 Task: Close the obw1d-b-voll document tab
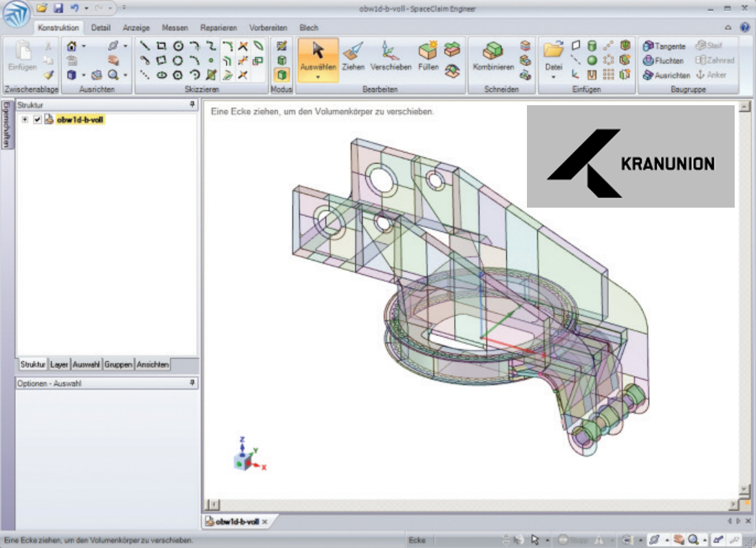click(x=265, y=522)
